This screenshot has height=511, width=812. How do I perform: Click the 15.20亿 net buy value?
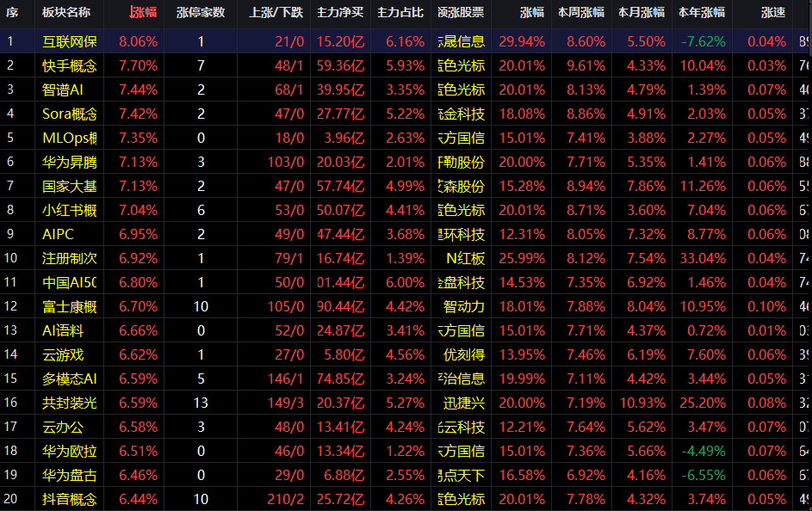(340, 41)
